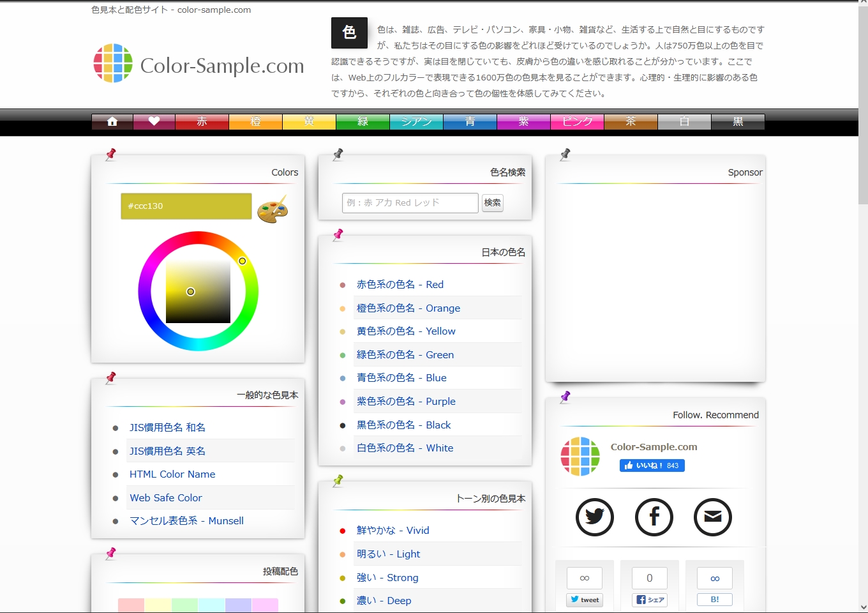Click the color name search input field
This screenshot has height=613, width=868.
410,202
